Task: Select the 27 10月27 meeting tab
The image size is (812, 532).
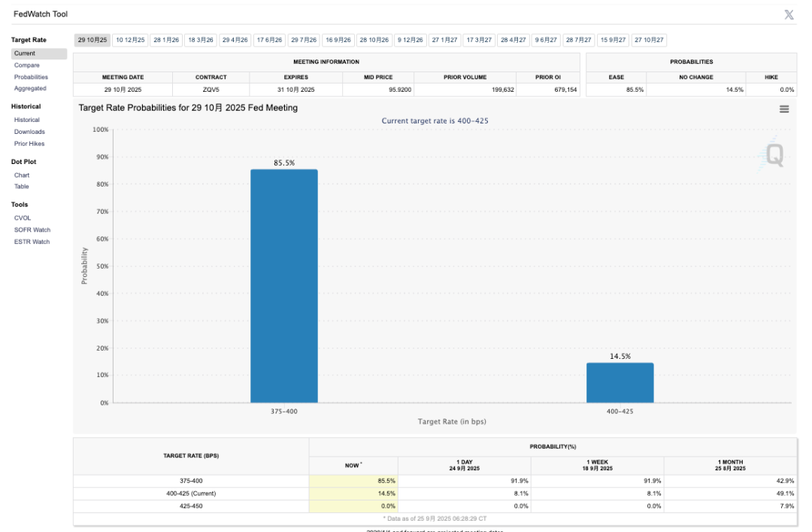Action: coord(649,40)
